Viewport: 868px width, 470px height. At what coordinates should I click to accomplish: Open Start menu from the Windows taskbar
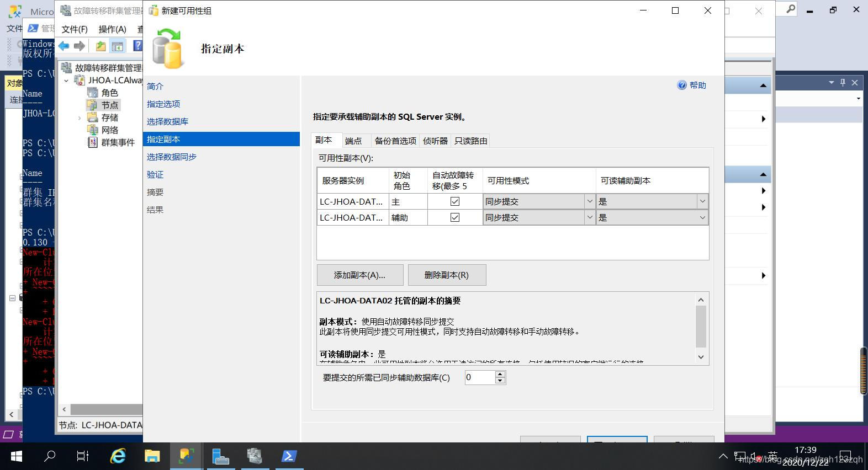(x=17, y=456)
